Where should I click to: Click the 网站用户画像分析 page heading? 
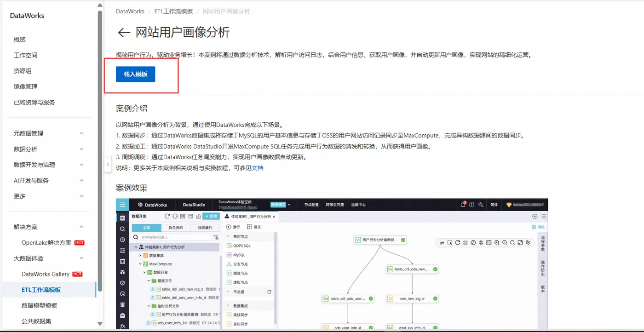click(x=183, y=33)
